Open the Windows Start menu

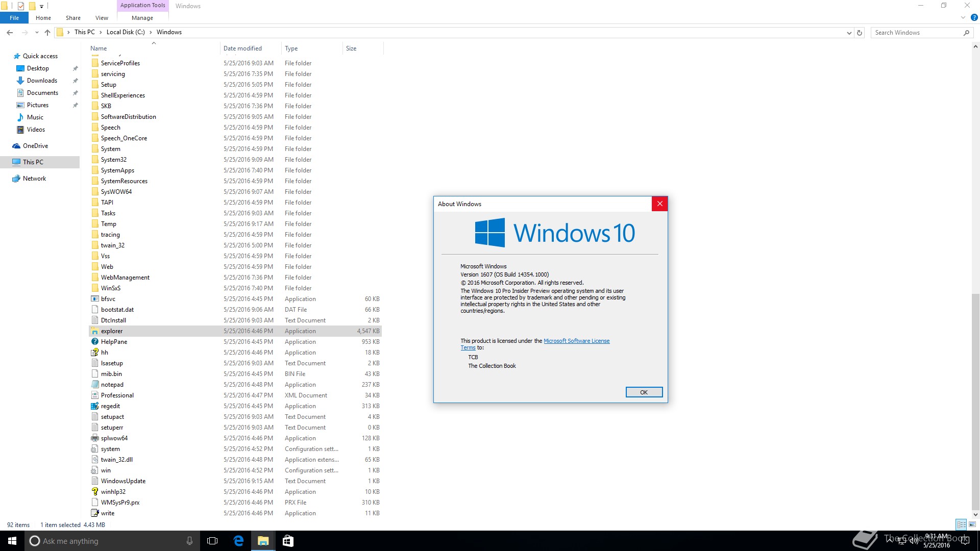12,541
